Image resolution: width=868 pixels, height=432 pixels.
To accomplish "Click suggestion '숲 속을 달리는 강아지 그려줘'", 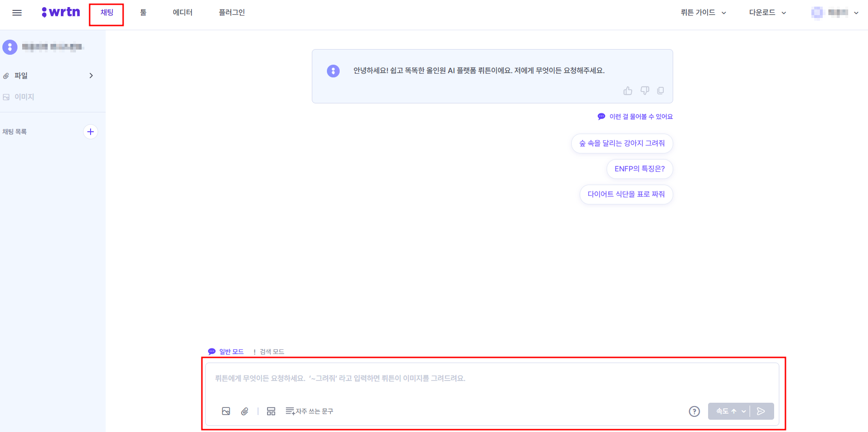I will click(x=622, y=143).
